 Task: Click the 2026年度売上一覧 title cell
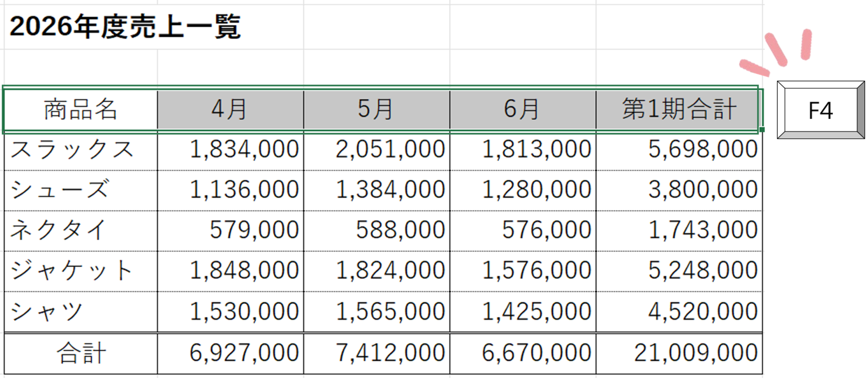[125, 27]
